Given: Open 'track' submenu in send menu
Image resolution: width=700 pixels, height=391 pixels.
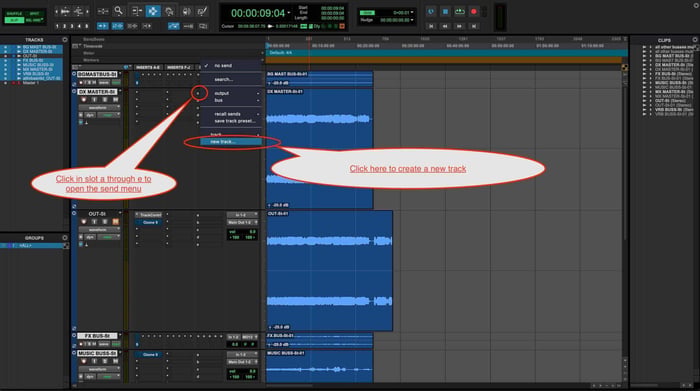Looking at the screenshot, I should (231, 134).
